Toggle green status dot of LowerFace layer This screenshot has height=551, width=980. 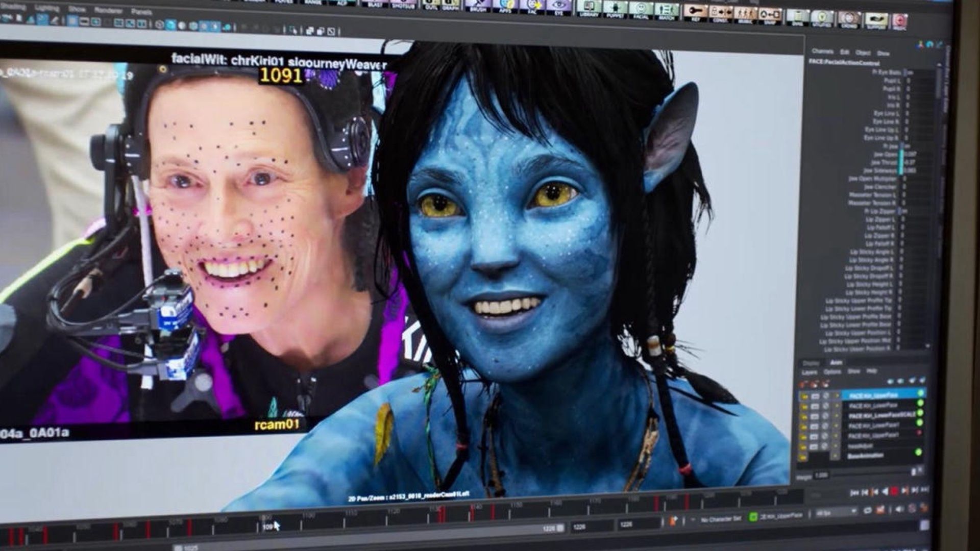[920, 404]
